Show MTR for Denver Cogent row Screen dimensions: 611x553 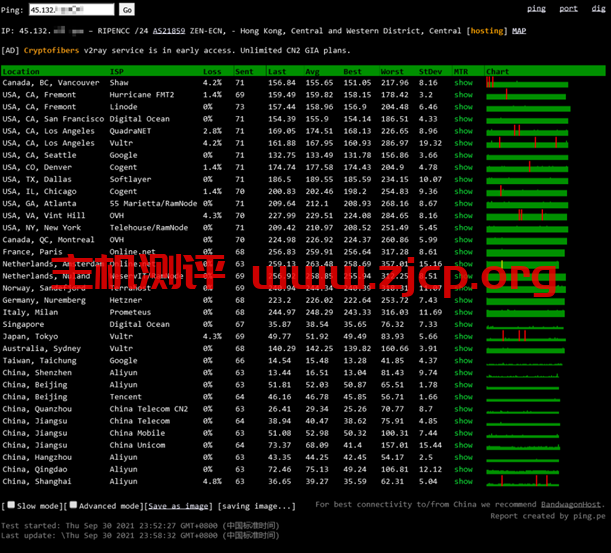coord(463,167)
